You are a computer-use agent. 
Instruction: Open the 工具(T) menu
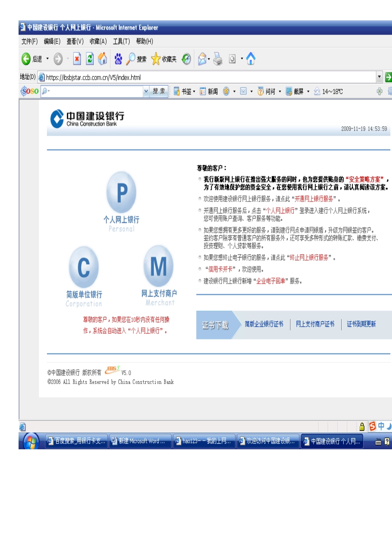121,41
